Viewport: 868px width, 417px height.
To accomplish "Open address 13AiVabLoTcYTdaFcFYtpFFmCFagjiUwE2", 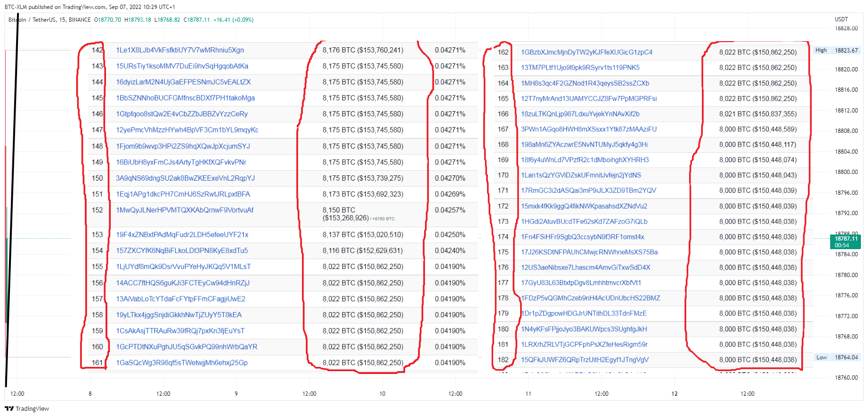I will click(180, 299).
